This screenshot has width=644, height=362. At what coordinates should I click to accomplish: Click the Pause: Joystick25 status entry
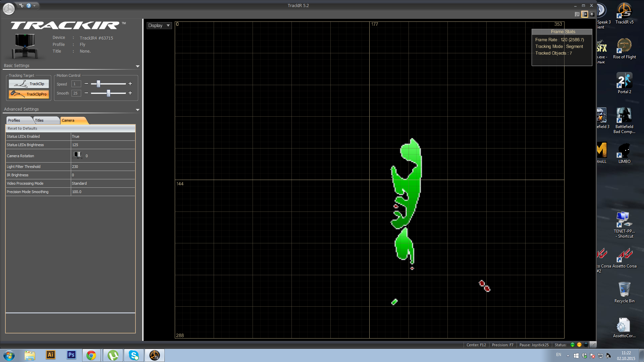(534, 345)
